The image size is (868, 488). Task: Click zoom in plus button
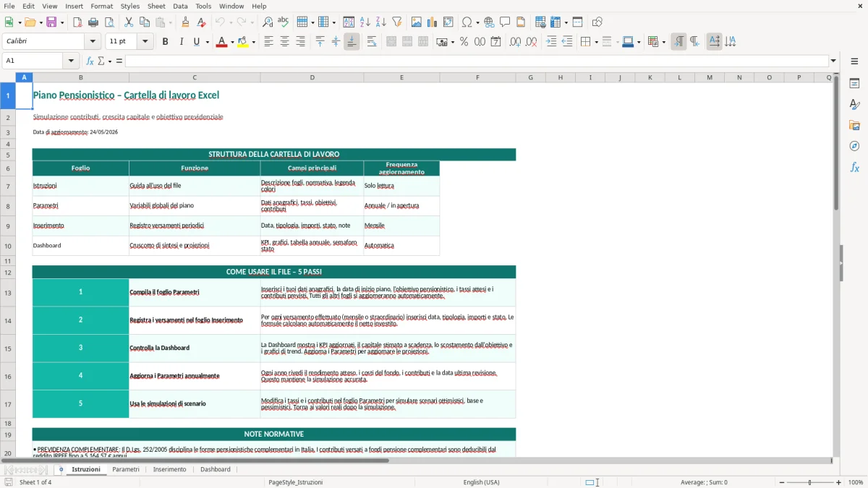(839, 482)
